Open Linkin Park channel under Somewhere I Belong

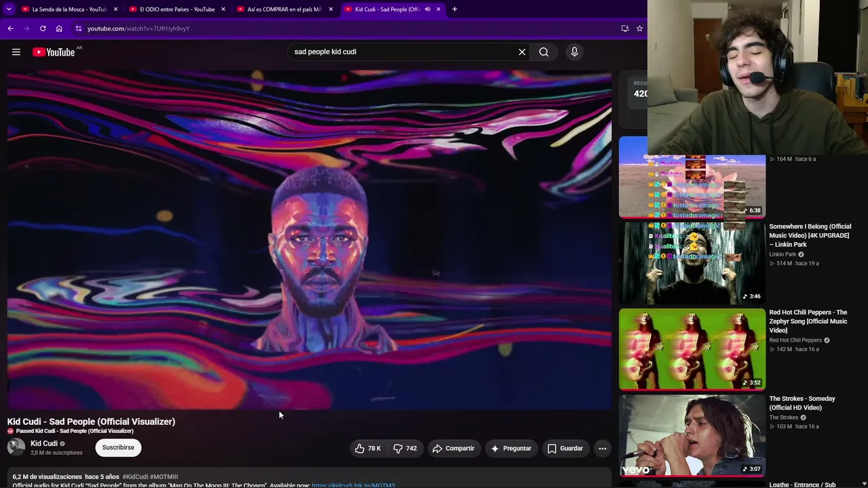tap(783, 254)
